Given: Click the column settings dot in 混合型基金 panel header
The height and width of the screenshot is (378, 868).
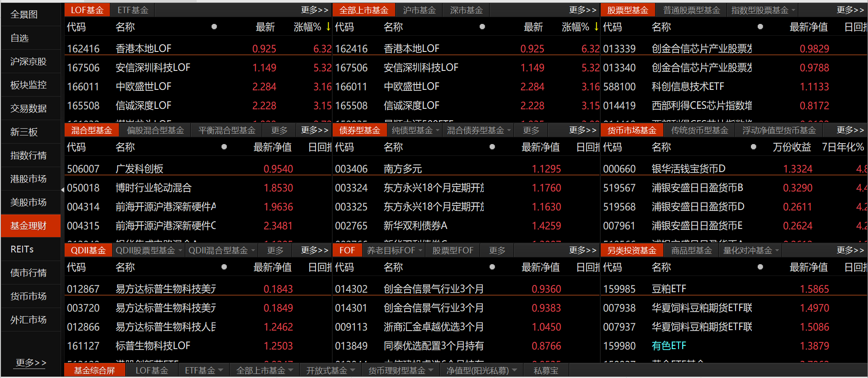Looking at the screenshot, I should coord(224,147).
